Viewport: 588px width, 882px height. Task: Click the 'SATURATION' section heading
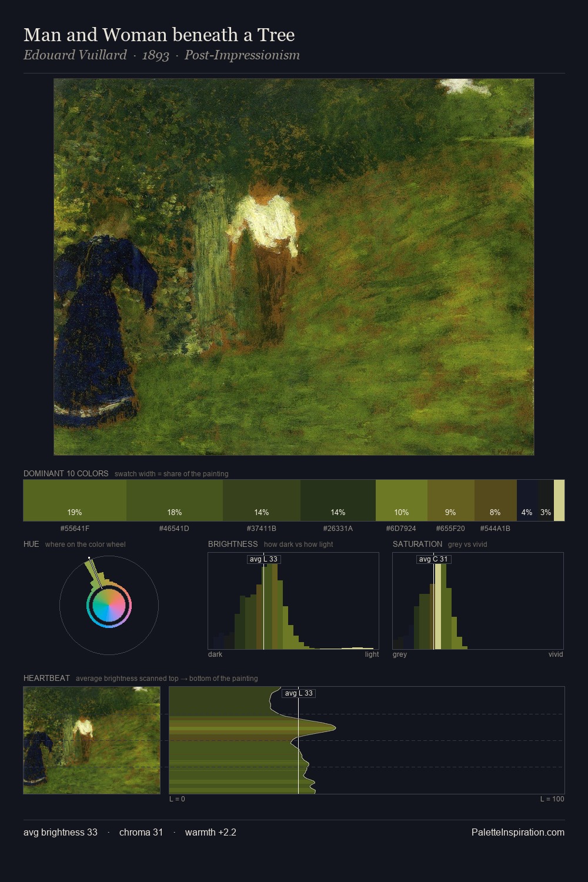point(417,544)
